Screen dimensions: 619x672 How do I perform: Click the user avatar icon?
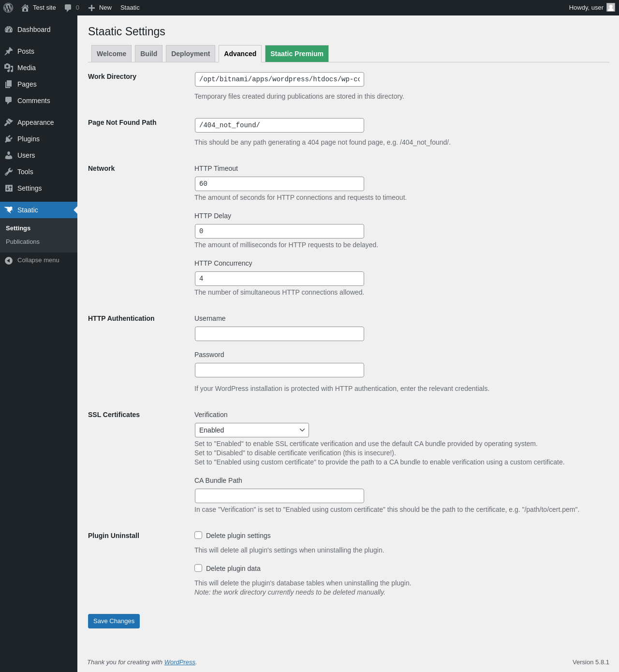tap(611, 7)
